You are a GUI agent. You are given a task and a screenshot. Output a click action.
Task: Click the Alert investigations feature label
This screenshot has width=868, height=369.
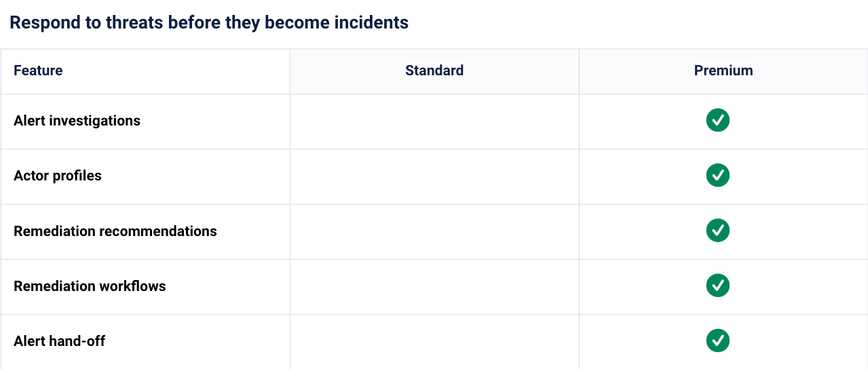click(77, 121)
